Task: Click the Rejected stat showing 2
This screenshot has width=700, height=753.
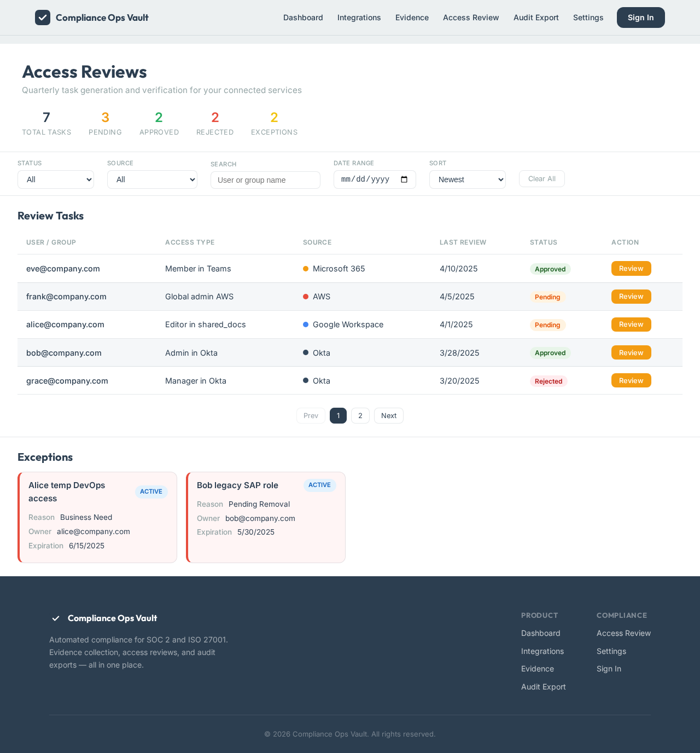Action: 215,123
